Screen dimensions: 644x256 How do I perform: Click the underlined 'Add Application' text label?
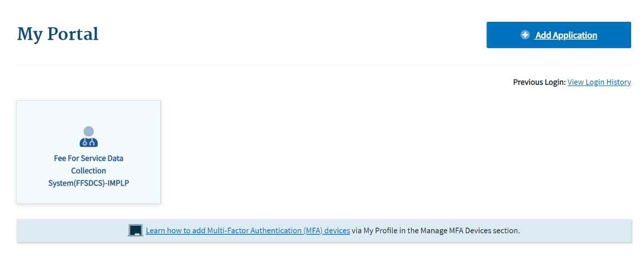(x=566, y=35)
